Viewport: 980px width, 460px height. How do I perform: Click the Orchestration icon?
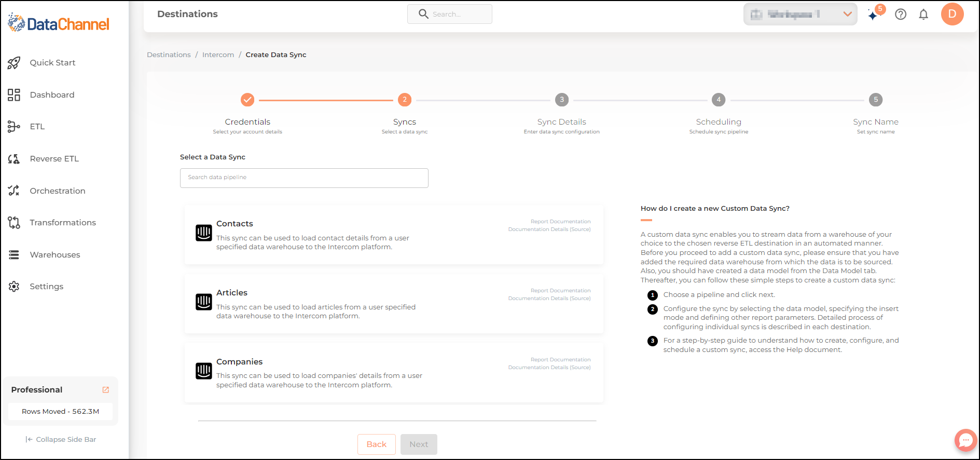(x=14, y=191)
